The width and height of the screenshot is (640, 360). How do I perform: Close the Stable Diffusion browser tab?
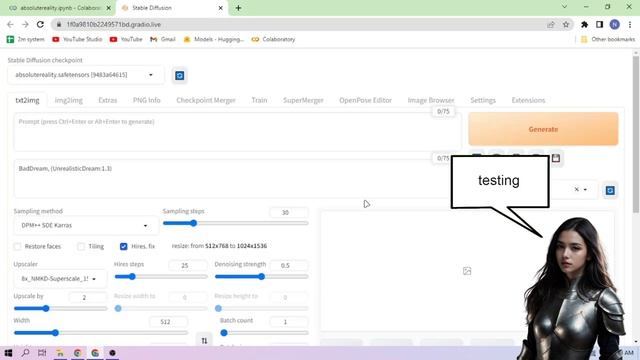coord(220,8)
